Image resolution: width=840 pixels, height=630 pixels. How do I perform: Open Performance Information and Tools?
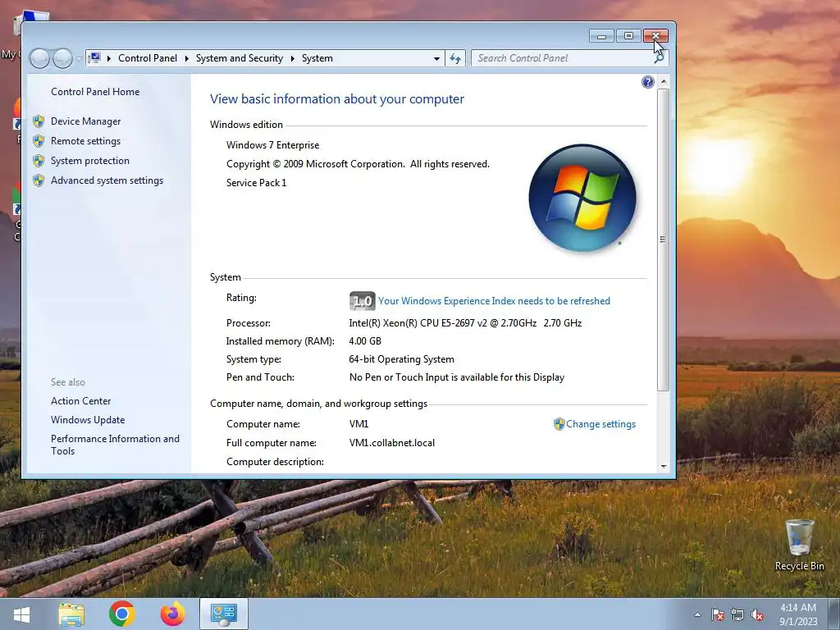[x=115, y=445]
